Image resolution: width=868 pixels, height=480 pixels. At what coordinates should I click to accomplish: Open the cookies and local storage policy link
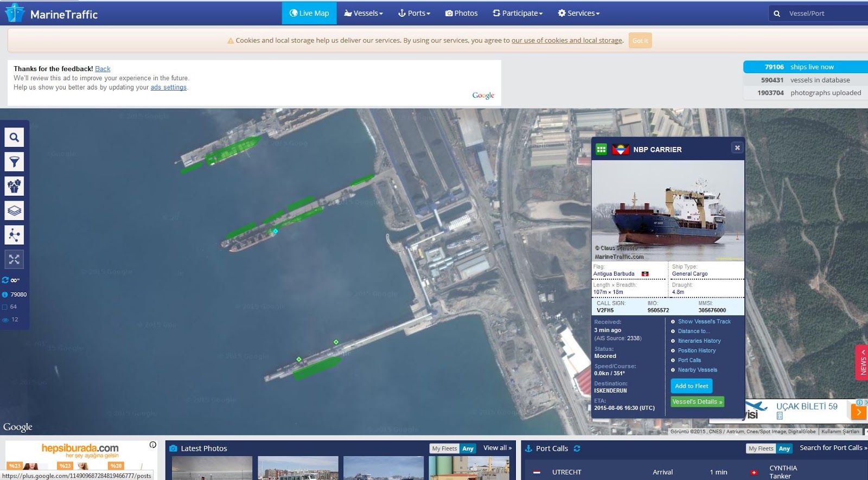567,40
